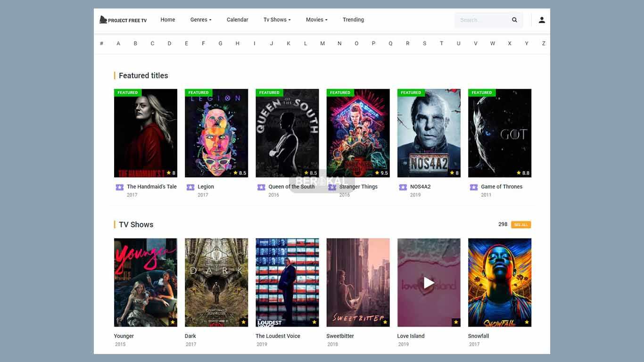Click the 9.5 rating on Stranger Things
This screenshot has width=644, height=362.
click(x=381, y=173)
